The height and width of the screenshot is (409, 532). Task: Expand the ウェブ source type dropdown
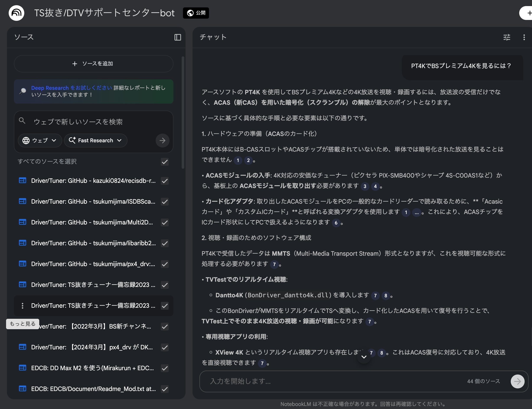coord(40,141)
